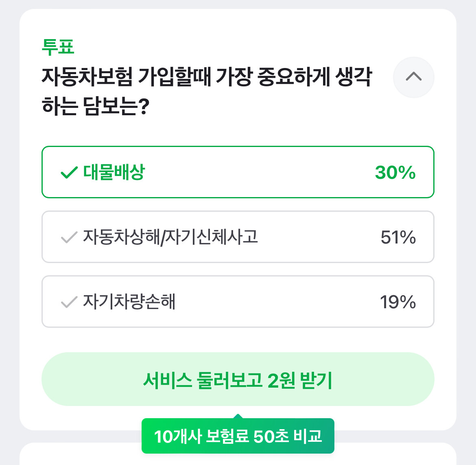This screenshot has width=476, height=465.
Task: Click the 50초 text in the green tooltip
Action: [x=271, y=436]
